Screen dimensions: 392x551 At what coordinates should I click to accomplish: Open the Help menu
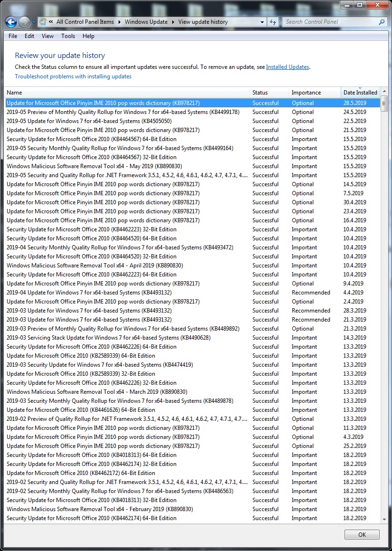pyautogui.click(x=88, y=36)
